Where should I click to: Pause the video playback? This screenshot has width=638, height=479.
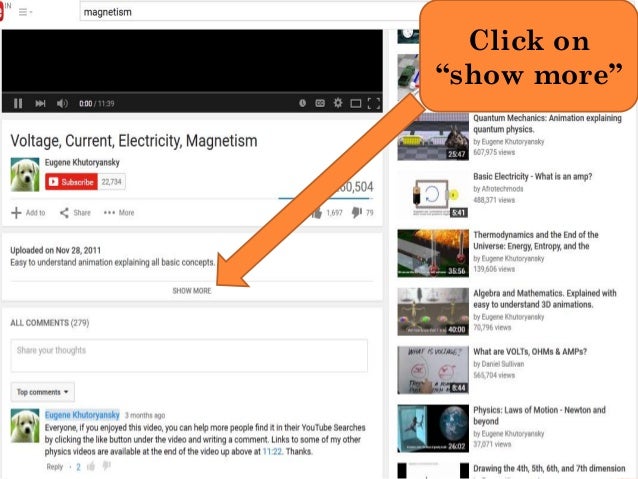tap(18, 103)
